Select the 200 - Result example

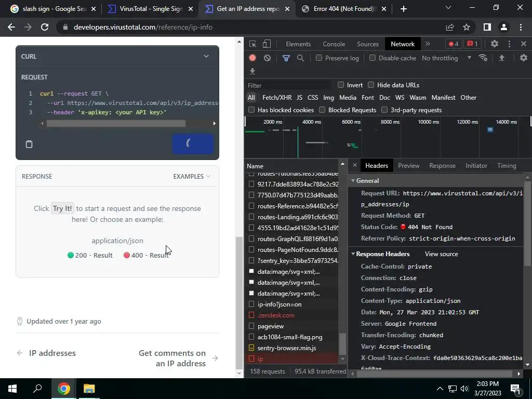point(90,255)
